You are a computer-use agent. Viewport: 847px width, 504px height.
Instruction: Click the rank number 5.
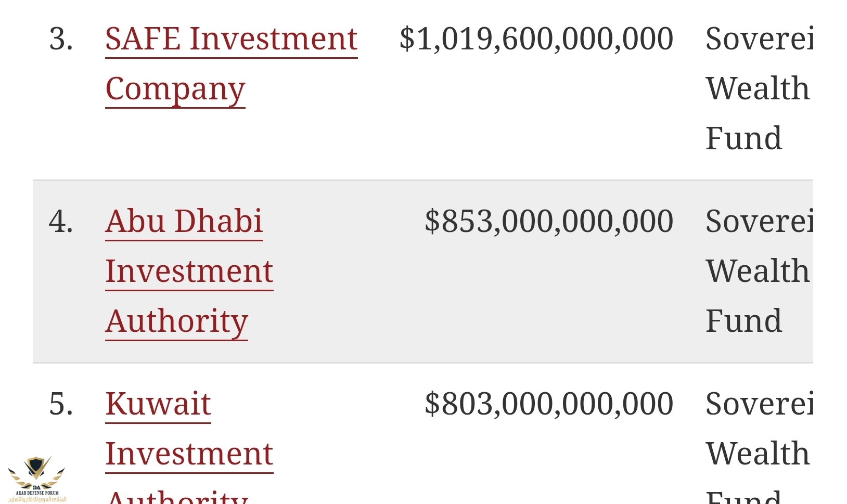(61, 404)
